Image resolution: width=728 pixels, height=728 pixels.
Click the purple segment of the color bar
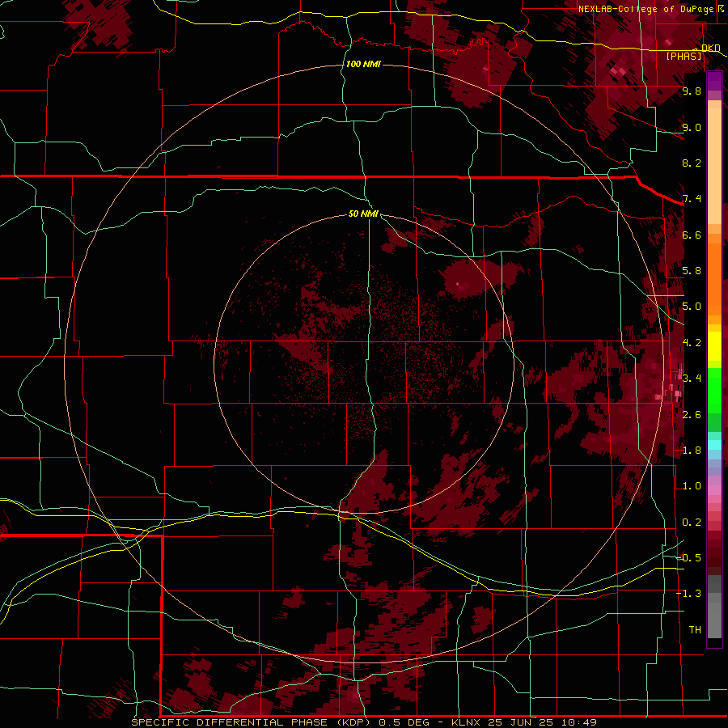(x=714, y=81)
